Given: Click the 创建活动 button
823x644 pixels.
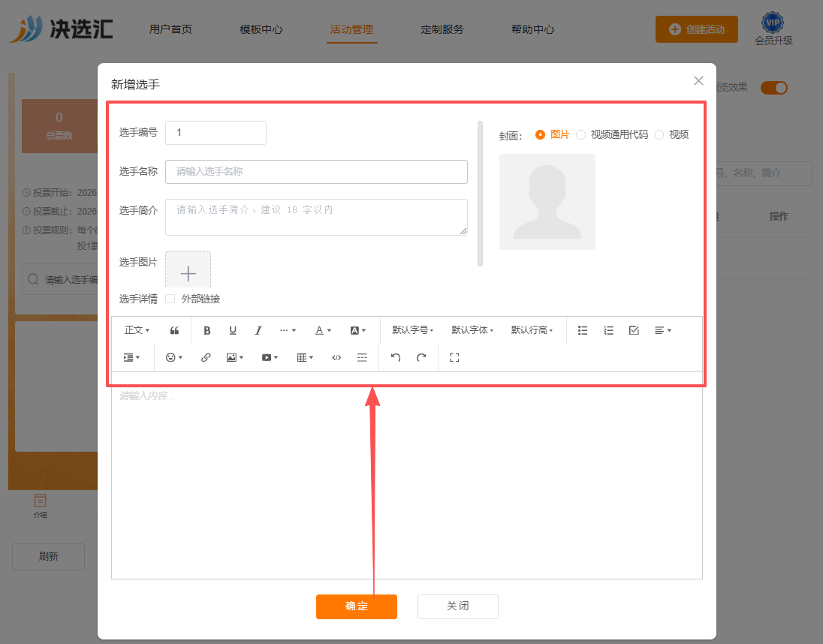Looking at the screenshot, I should [x=697, y=29].
